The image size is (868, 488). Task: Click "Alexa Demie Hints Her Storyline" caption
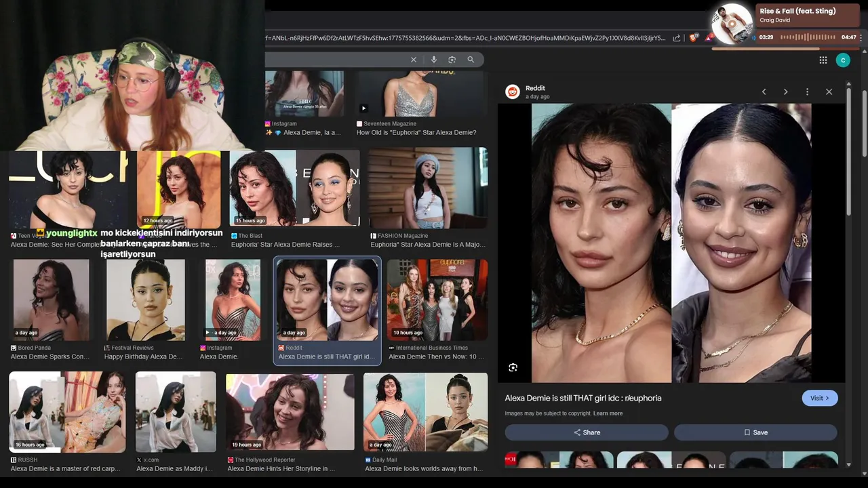click(281, 468)
